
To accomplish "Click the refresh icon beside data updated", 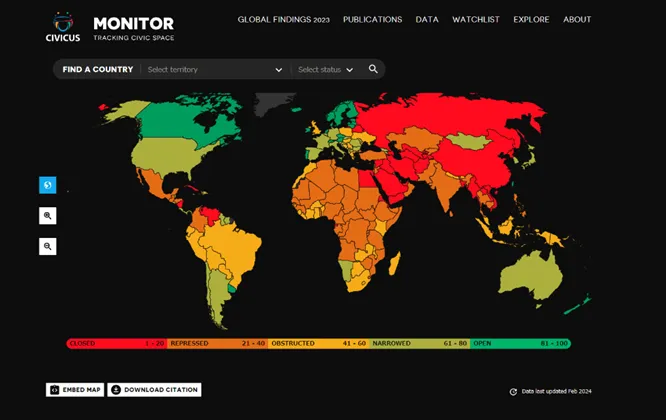I will pos(513,392).
